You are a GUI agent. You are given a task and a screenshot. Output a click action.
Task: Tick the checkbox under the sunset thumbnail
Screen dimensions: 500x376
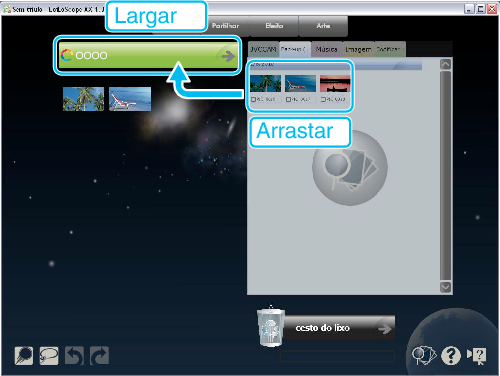323,99
